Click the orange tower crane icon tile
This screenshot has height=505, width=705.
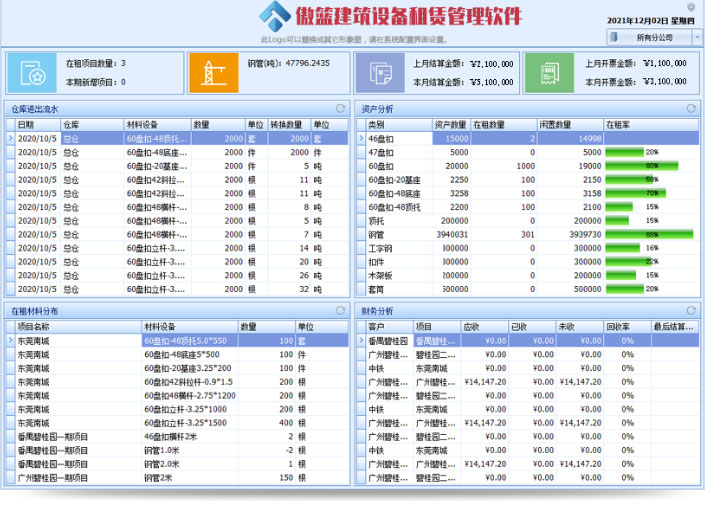click(x=211, y=73)
